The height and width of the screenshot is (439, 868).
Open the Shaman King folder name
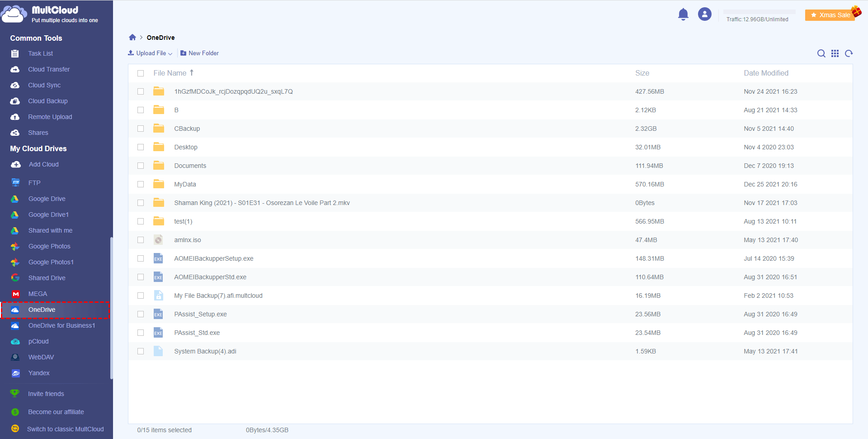point(262,203)
